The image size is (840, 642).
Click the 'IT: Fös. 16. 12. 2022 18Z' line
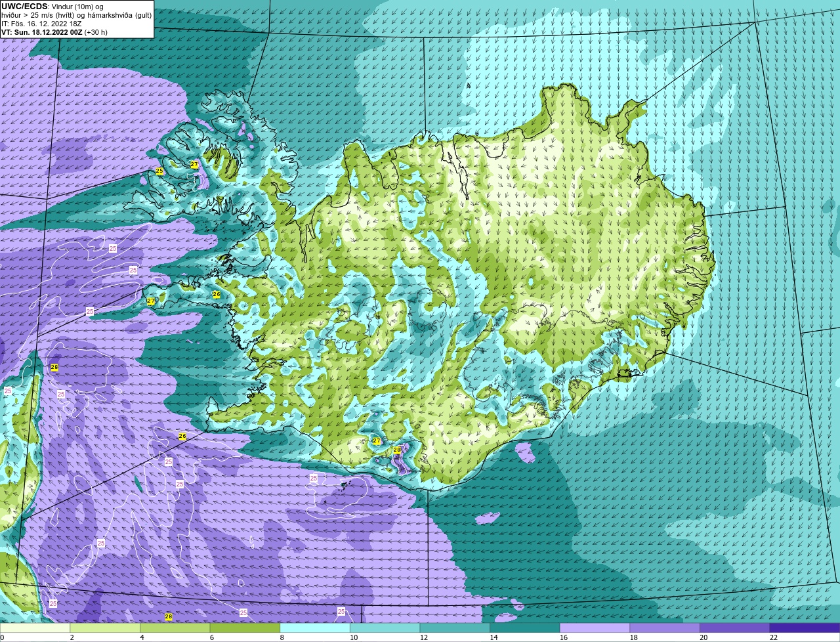[41, 23]
